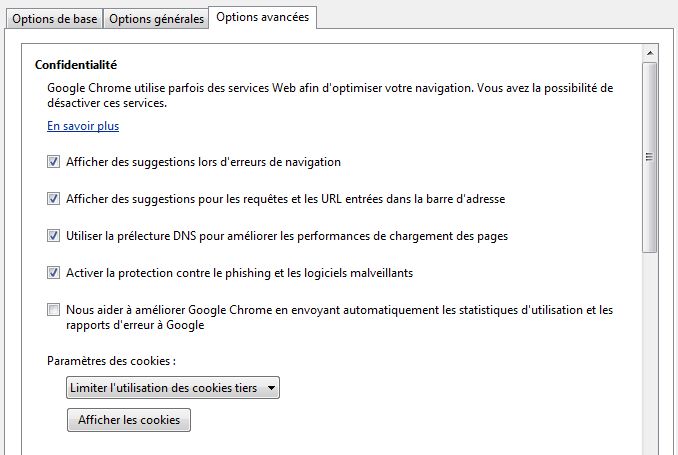Viewport: 678px width, 455px height.
Task: Enable sending usage statistics to Google checkbox
Action: coord(54,310)
